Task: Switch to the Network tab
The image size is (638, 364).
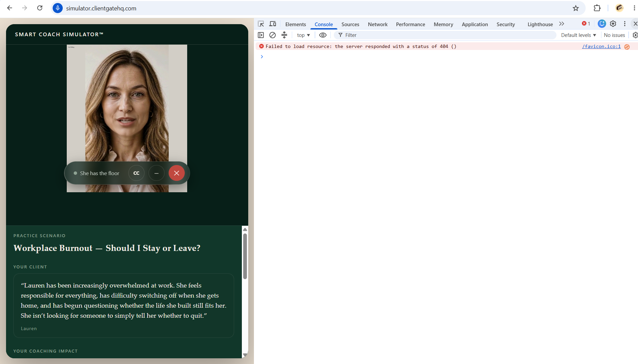Action: point(378,24)
